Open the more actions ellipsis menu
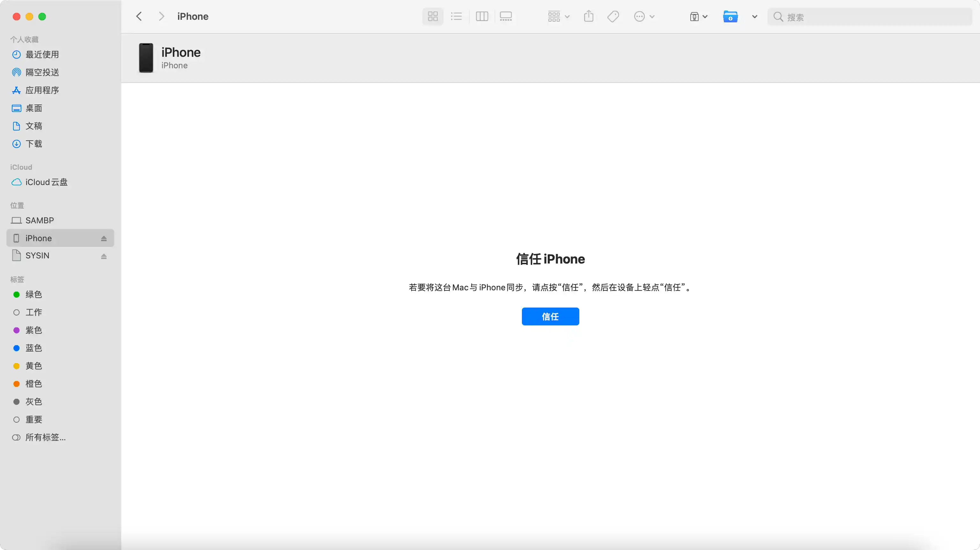The image size is (980, 550). coord(644,16)
